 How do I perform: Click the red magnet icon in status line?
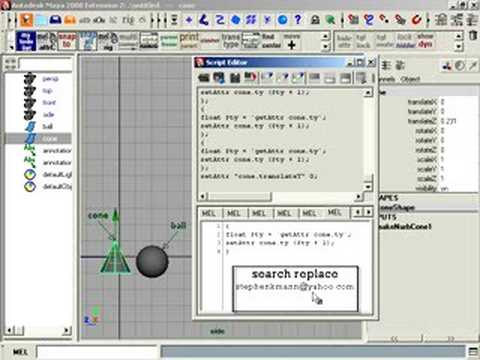point(416,20)
